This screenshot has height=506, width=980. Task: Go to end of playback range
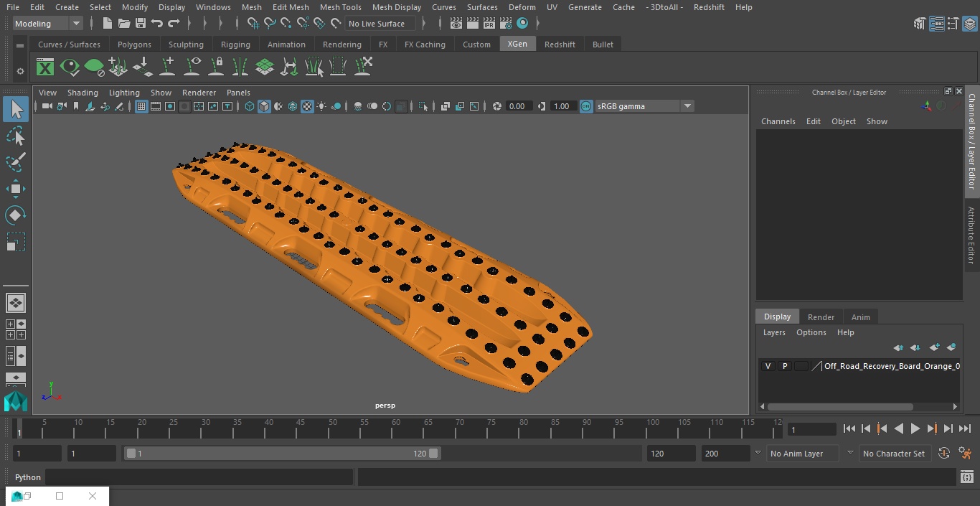[x=965, y=428]
